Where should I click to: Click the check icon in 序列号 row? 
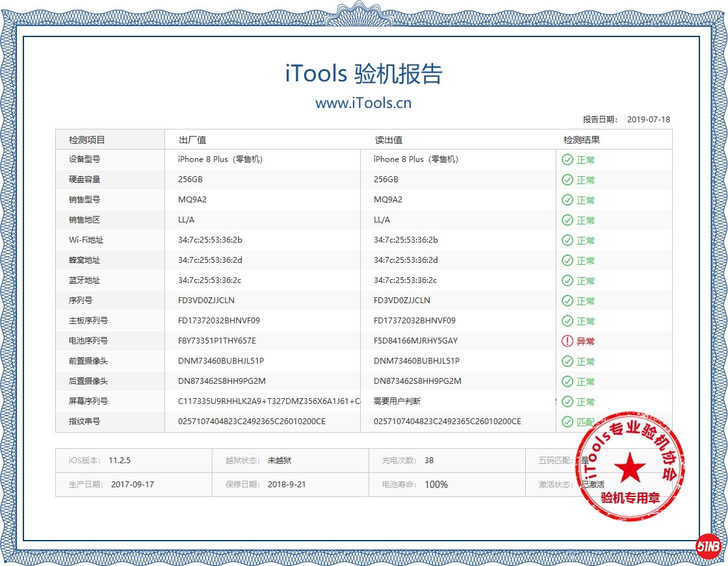point(567,301)
